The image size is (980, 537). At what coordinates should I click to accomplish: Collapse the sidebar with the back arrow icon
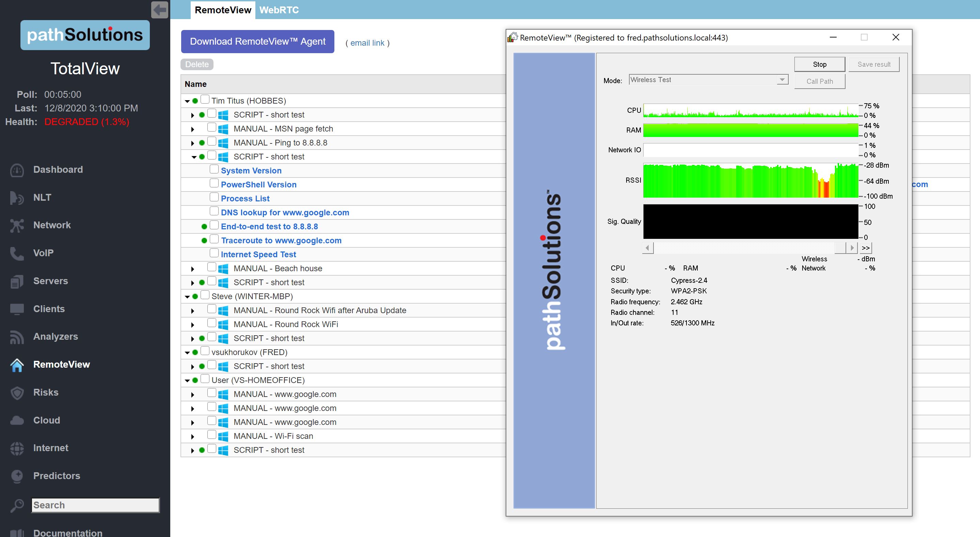(x=159, y=10)
